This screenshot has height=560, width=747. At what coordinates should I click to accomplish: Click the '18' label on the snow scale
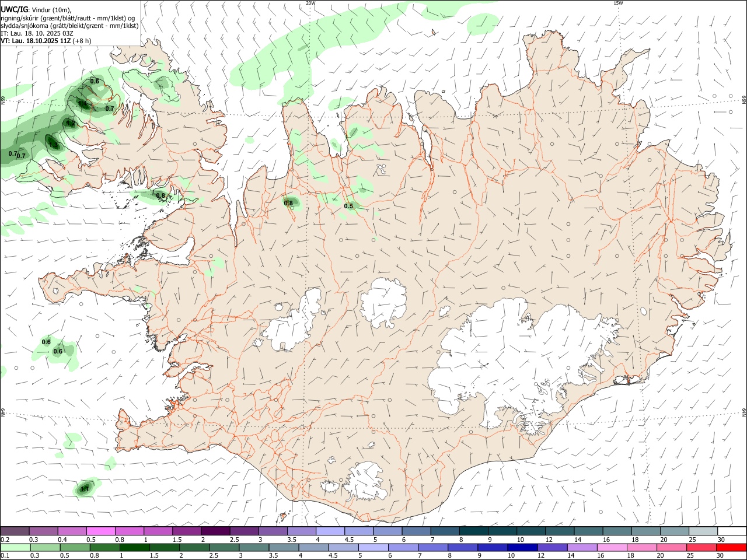(635, 540)
